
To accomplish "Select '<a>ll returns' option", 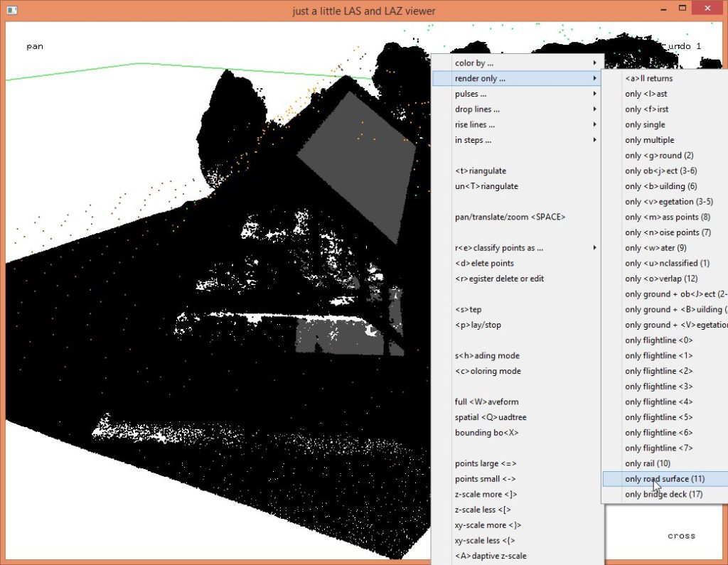I will pyautogui.click(x=648, y=79).
